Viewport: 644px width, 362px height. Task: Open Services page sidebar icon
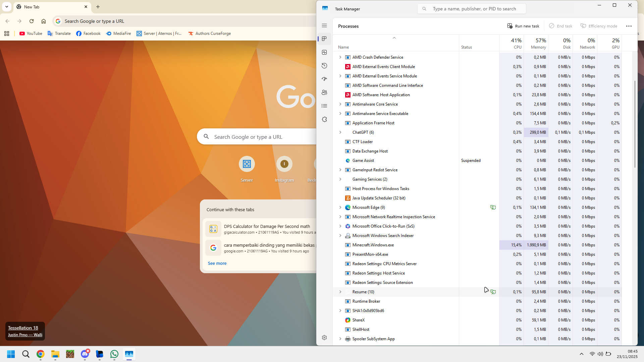point(324,119)
